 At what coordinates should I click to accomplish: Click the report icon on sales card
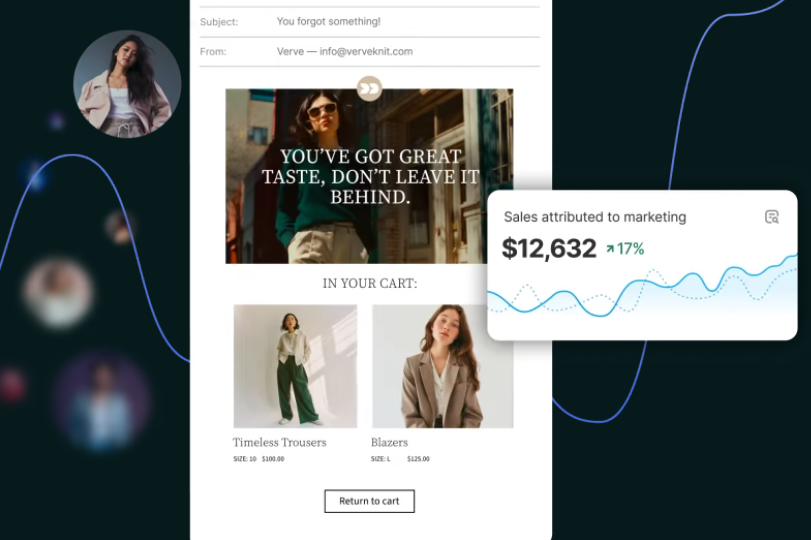[771, 217]
